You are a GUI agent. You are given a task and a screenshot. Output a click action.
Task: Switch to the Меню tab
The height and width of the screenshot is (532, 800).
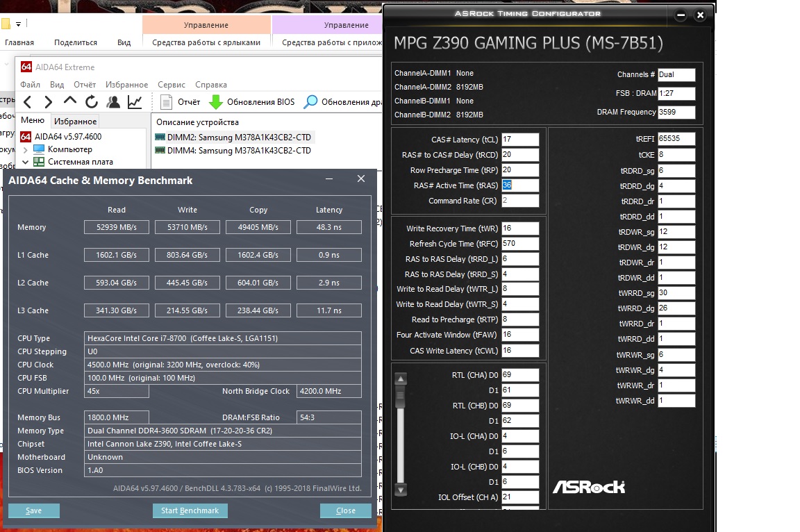(x=33, y=120)
